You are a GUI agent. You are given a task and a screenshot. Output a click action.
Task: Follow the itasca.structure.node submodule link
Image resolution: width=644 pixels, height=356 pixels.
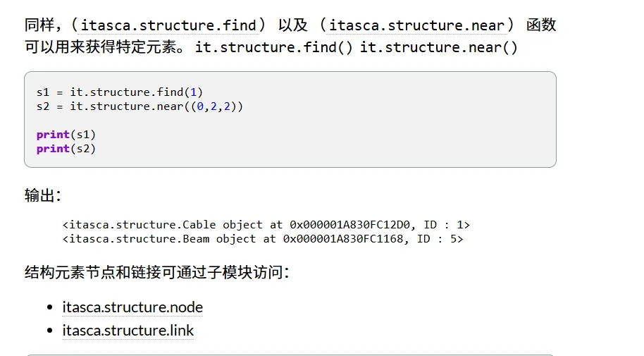tap(132, 307)
